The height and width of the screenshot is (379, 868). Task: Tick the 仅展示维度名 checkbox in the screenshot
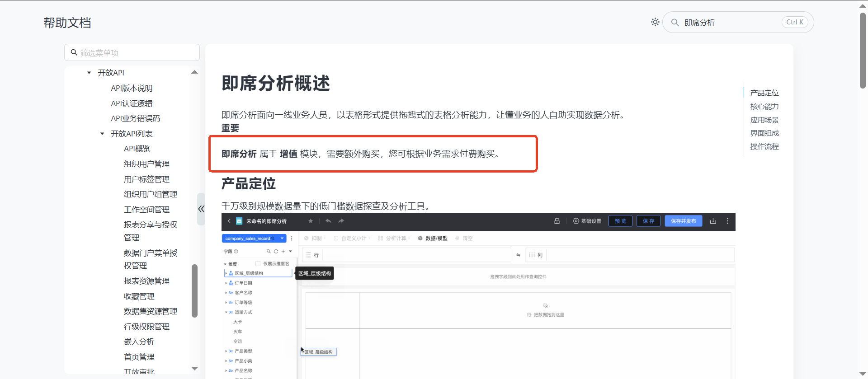click(x=258, y=264)
